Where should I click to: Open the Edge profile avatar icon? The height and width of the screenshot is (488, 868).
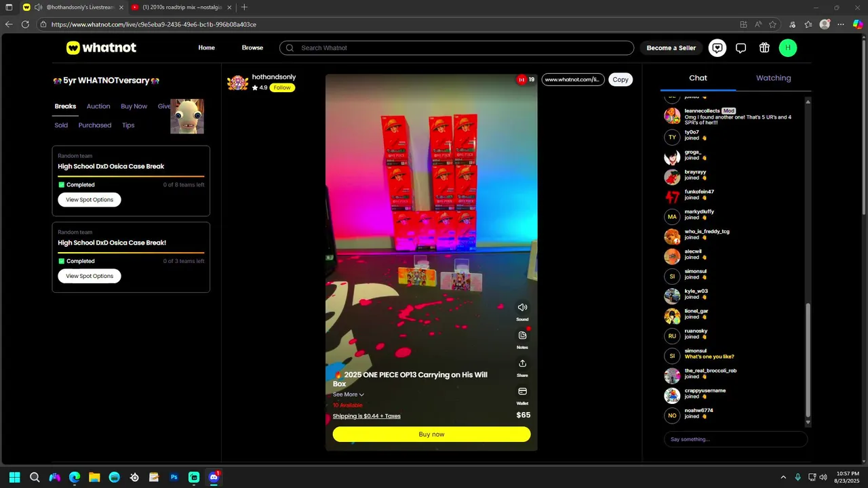click(x=825, y=24)
